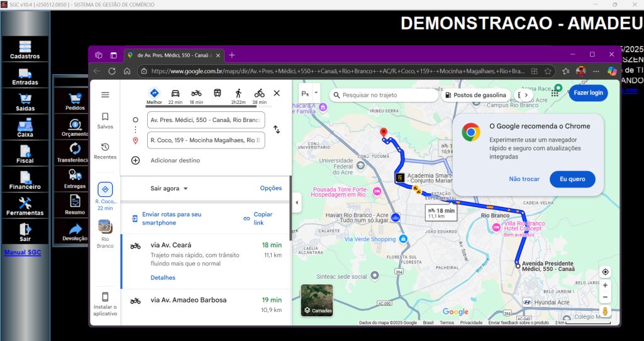This screenshot has width=644, height=341.
Task: Open Rio Branco sidebar thumbnail
Action: pos(105,234)
